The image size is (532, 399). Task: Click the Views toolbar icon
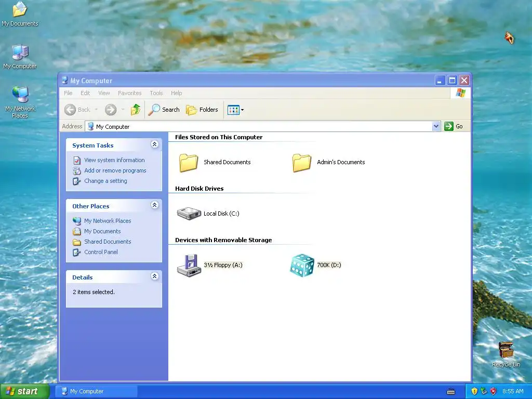pos(233,110)
